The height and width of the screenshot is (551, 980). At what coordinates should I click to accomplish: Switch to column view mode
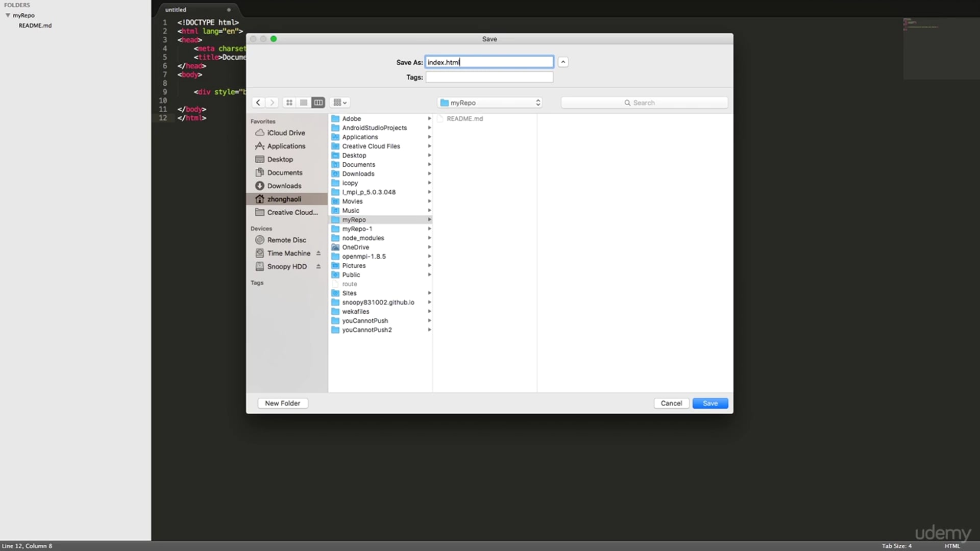[x=318, y=103]
